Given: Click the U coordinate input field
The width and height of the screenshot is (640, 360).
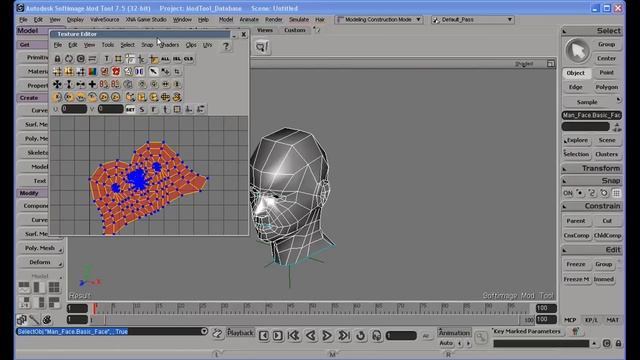Looking at the screenshot, I should 74,109.
